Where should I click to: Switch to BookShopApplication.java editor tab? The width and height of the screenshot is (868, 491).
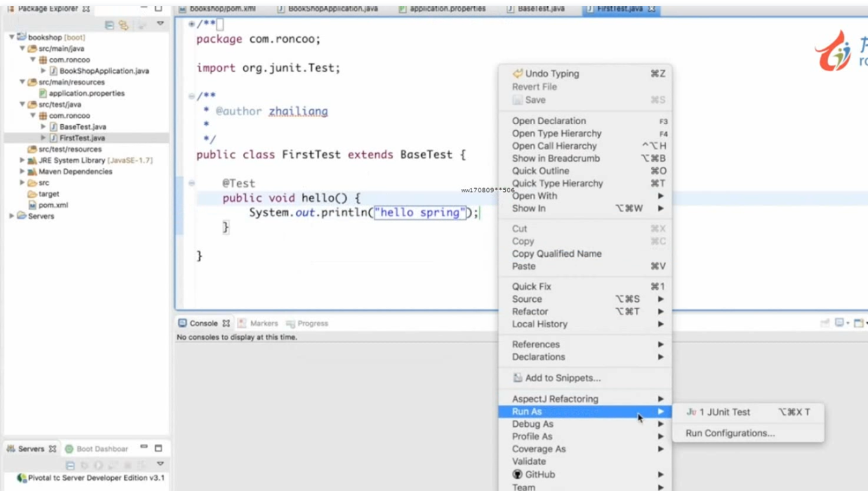click(327, 8)
